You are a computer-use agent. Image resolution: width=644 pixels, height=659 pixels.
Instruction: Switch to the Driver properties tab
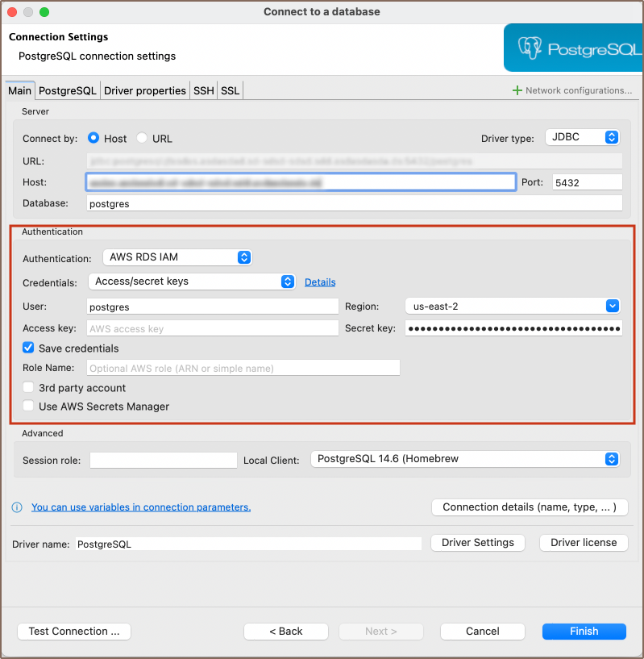(x=145, y=90)
